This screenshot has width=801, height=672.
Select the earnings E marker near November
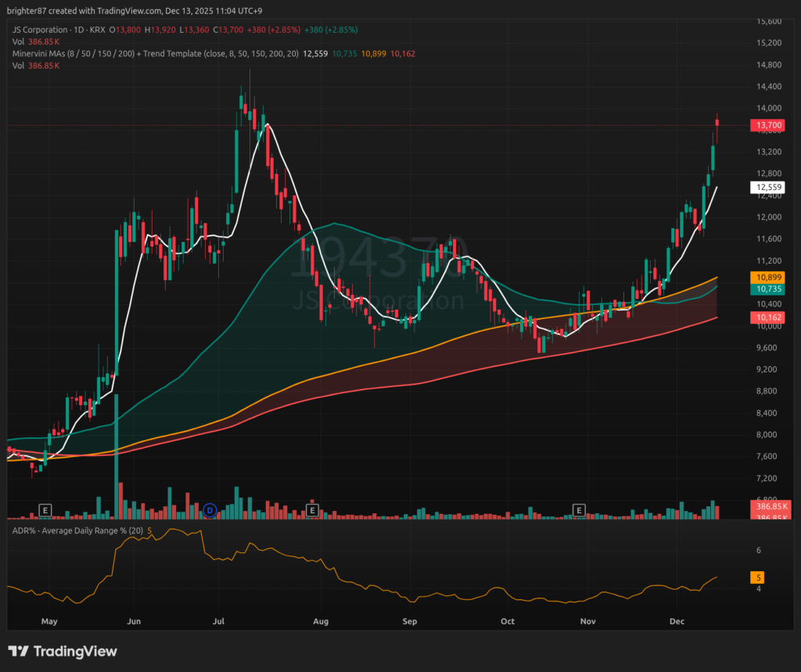(580, 510)
